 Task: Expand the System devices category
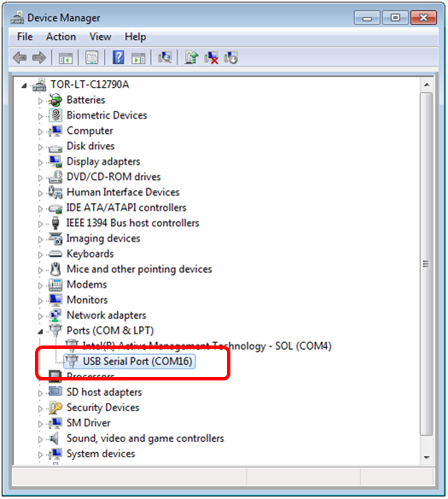tap(40, 455)
